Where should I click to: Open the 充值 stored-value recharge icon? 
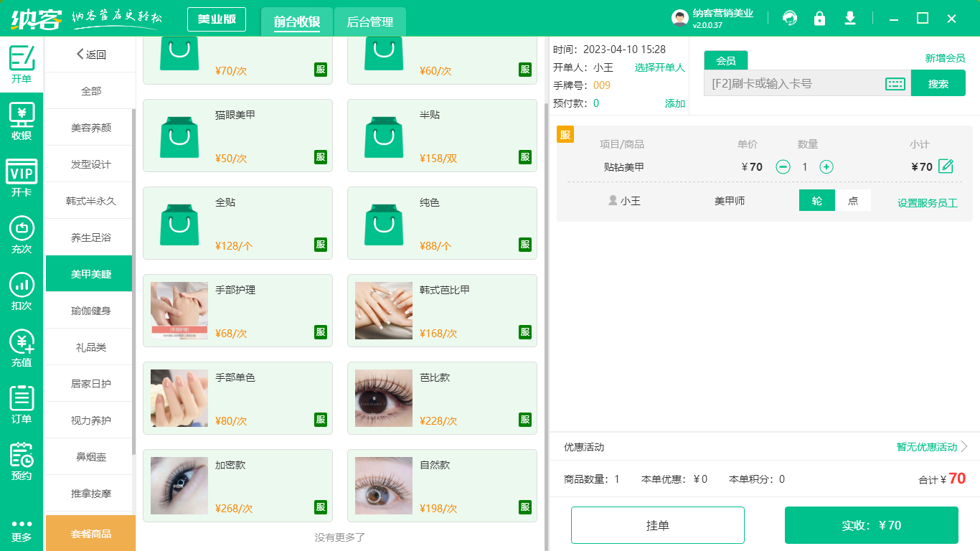tap(22, 347)
